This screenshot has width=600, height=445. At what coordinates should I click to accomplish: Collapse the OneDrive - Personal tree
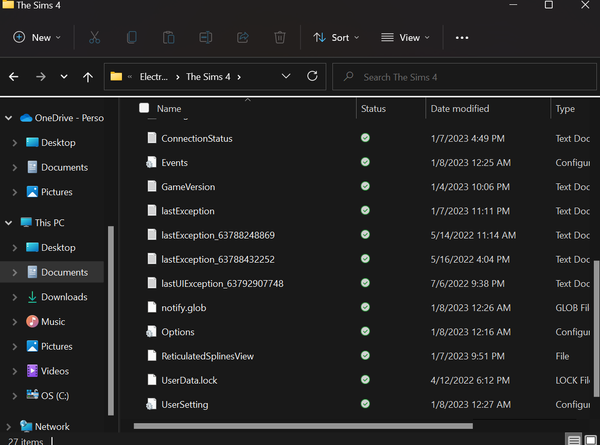click(x=8, y=118)
